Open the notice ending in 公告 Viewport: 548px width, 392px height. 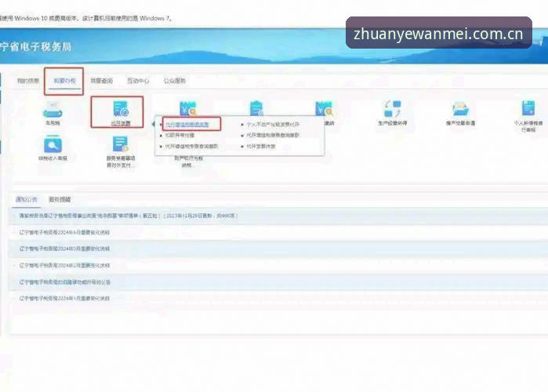[64, 282]
